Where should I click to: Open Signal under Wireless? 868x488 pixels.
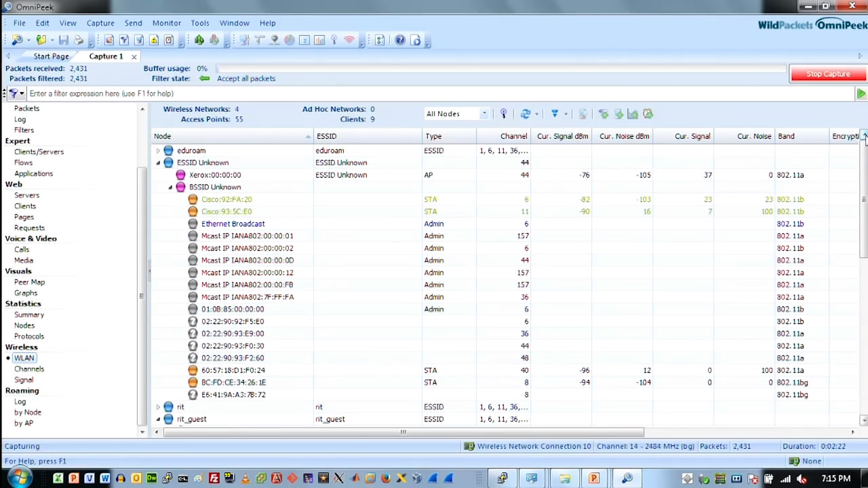click(24, 380)
